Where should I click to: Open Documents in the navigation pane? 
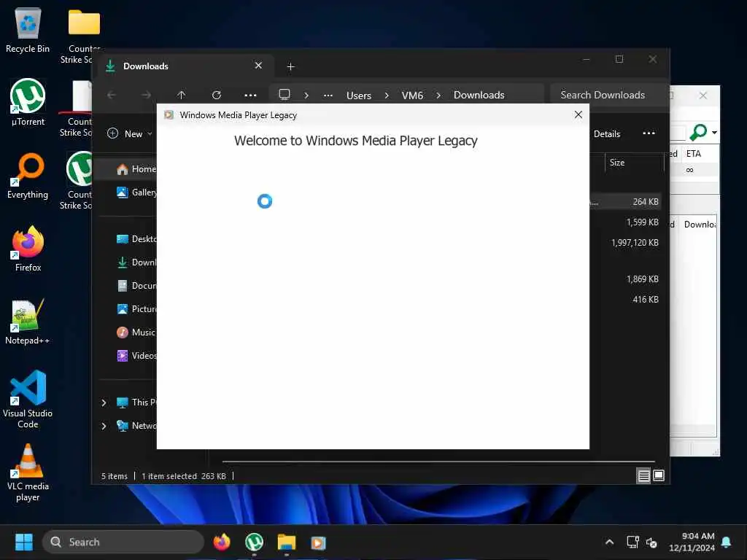pos(136,286)
